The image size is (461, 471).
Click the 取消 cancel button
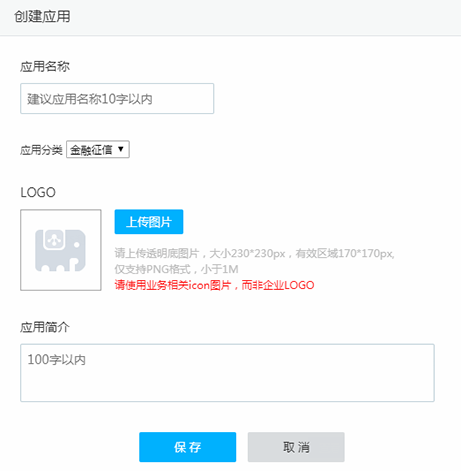click(x=296, y=447)
